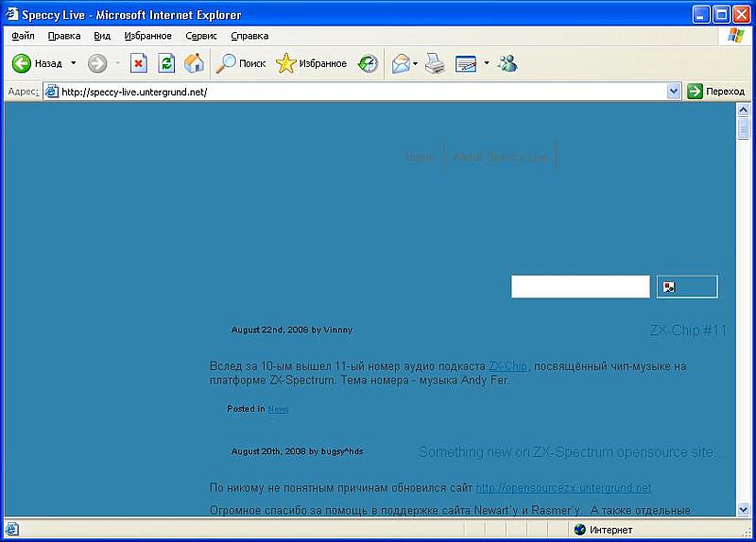Refresh the page using toolbar icon

click(x=166, y=63)
